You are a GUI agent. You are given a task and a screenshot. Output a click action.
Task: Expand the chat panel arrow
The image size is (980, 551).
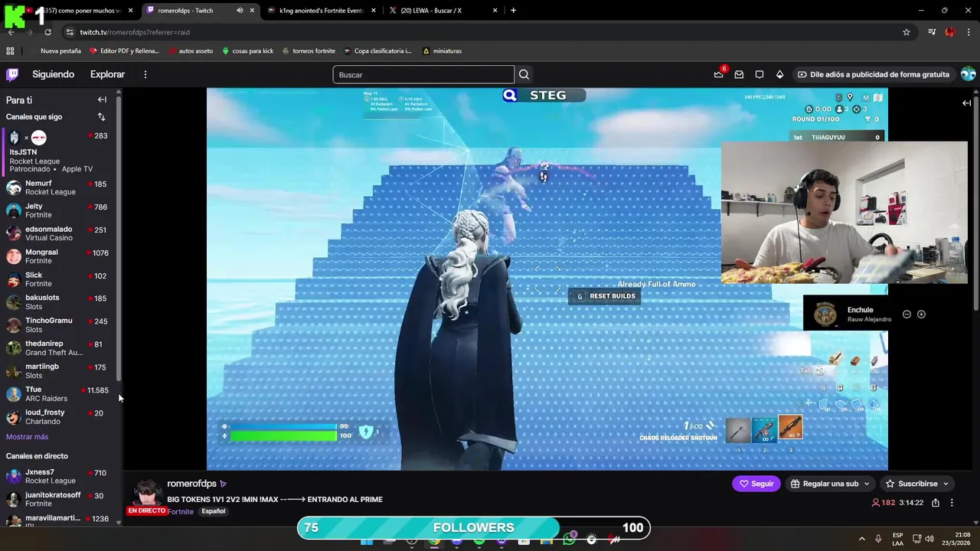pyautogui.click(x=967, y=103)
